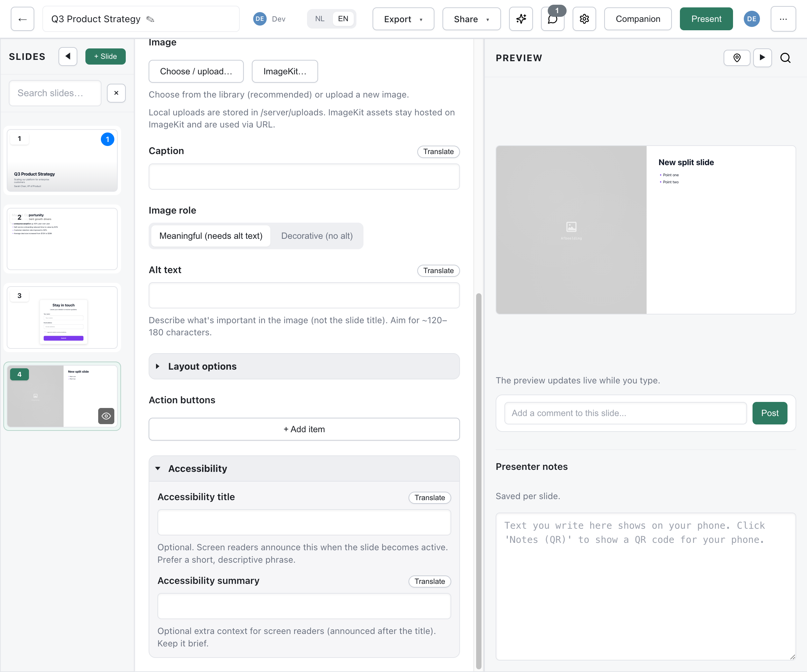Post the slide comment
The height and width of the screenshot is (672, 807).
click(x=769, y=413)
